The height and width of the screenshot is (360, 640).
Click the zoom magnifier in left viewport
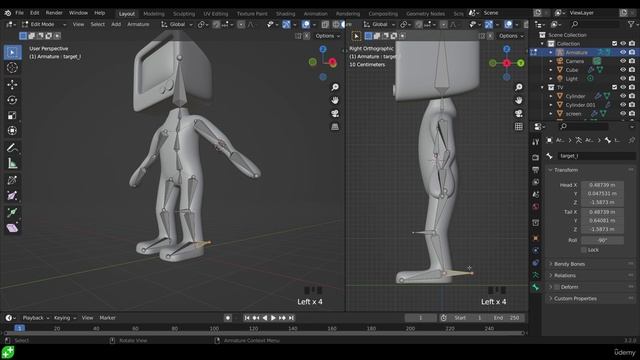(335, 87)
